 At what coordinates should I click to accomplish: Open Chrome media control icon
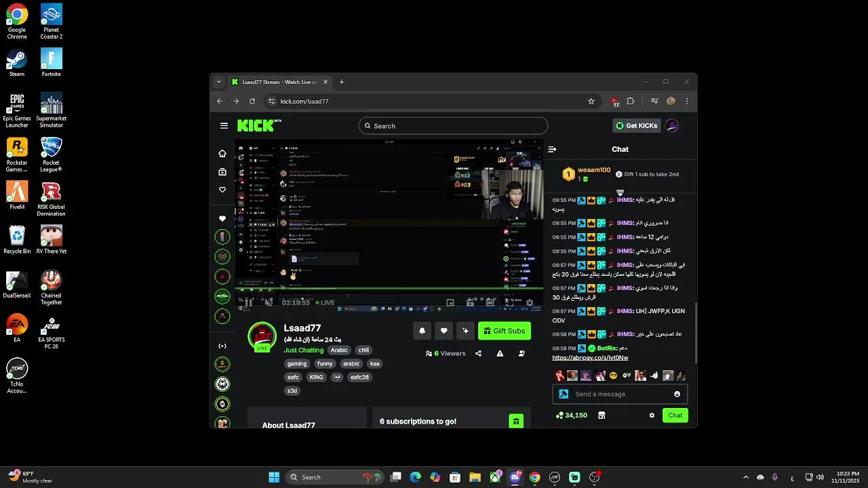(654, 101)
